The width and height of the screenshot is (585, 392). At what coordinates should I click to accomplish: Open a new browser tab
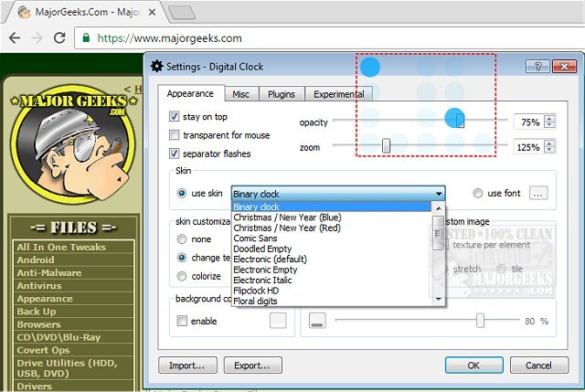pos(182,12)
